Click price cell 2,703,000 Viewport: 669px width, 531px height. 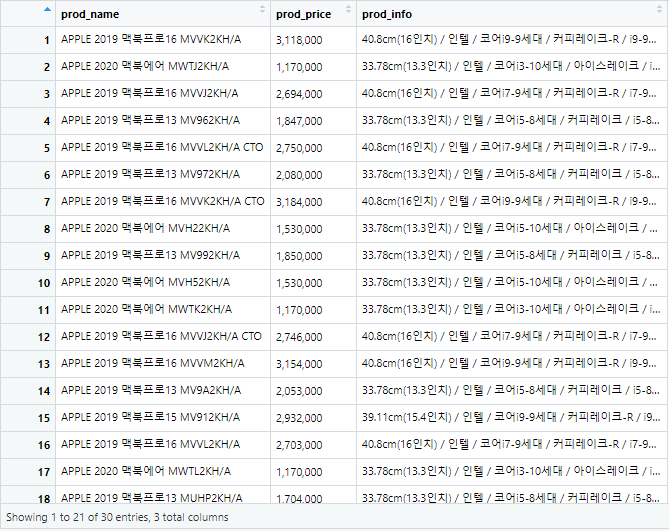point(313,445)
